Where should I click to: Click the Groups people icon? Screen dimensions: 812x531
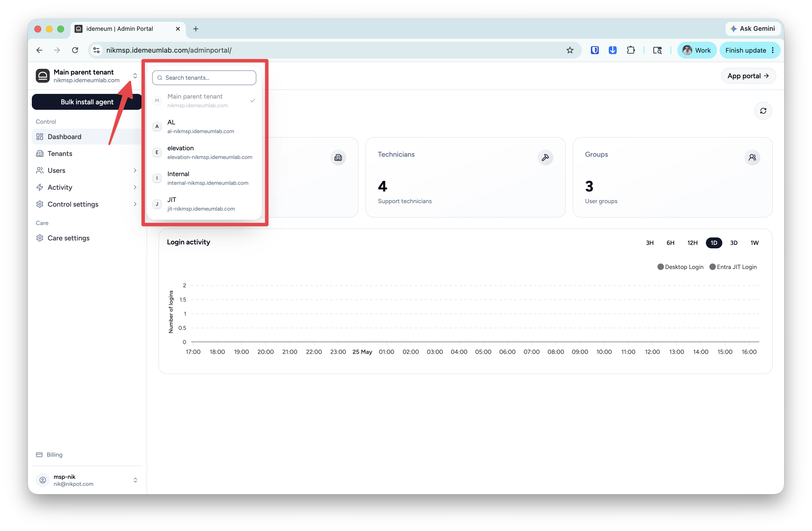click(752, 157)
